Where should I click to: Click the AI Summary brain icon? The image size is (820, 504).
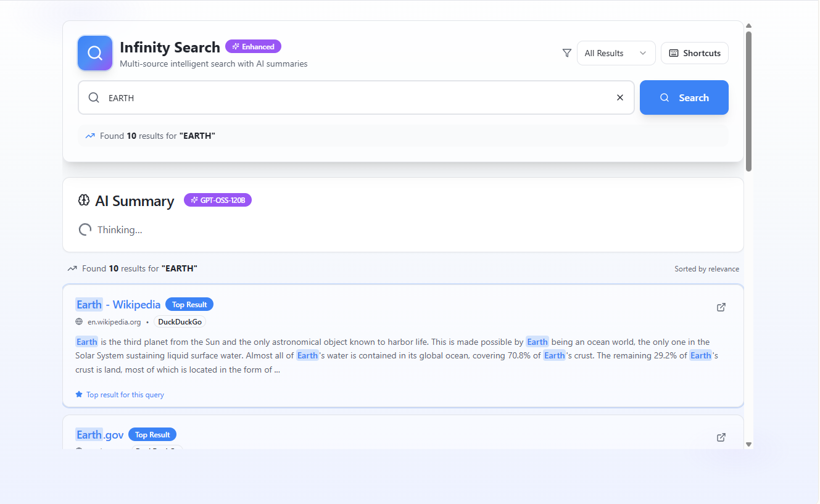click(x=83, y=200)
